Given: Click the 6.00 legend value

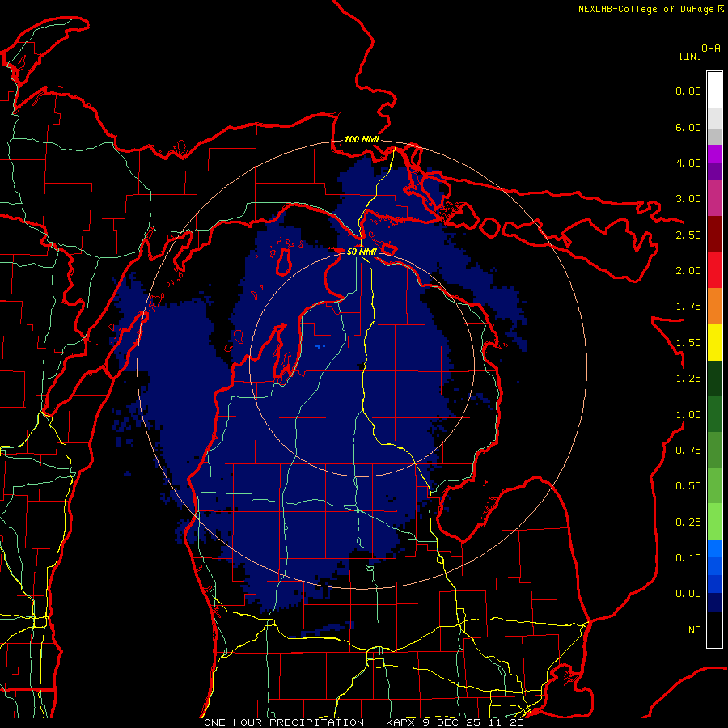Looking at the screenshot, I should tap(688, 127).
